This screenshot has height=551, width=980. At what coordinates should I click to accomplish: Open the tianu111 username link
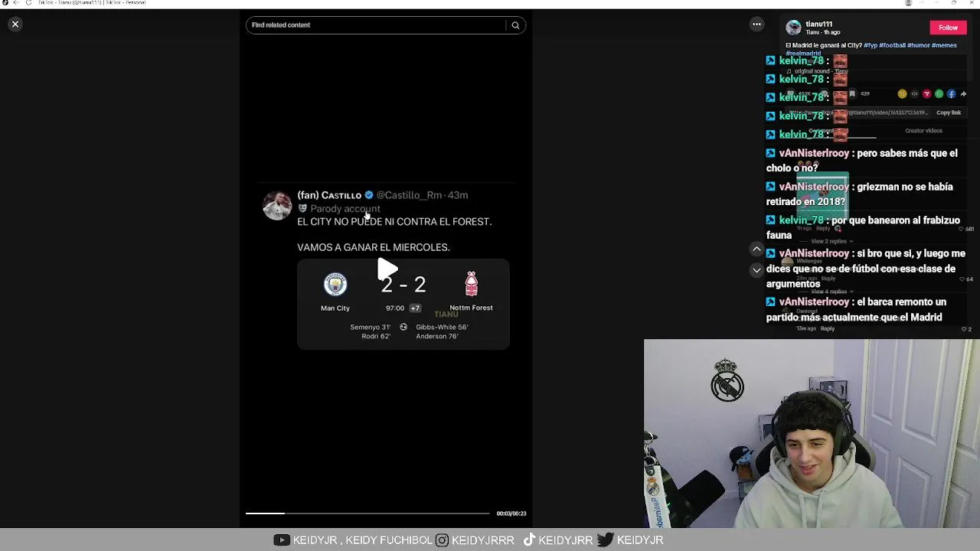[818, 24]
